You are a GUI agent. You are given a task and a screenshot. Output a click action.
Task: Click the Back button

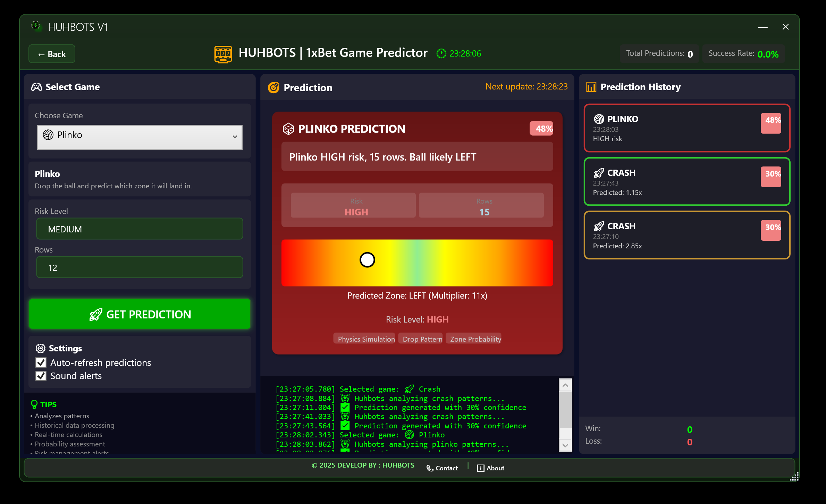coord(52,54)
